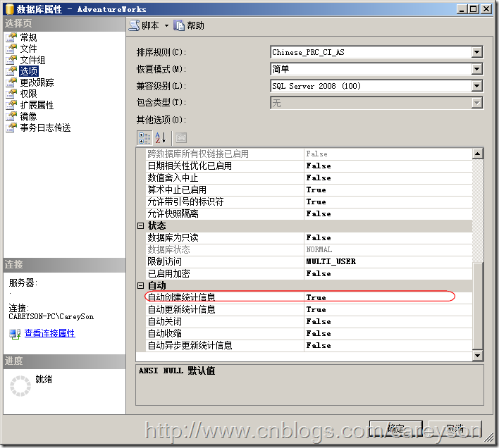Select the 日期相关性优化已启用 property row
This screenshot has width=499, height=448.
(x=309, y=166)
